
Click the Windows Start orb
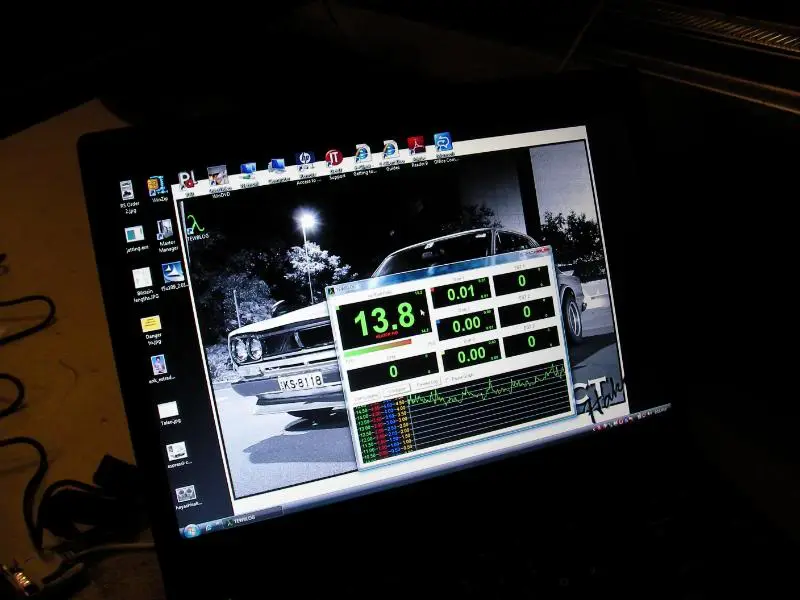coord(191,531)
